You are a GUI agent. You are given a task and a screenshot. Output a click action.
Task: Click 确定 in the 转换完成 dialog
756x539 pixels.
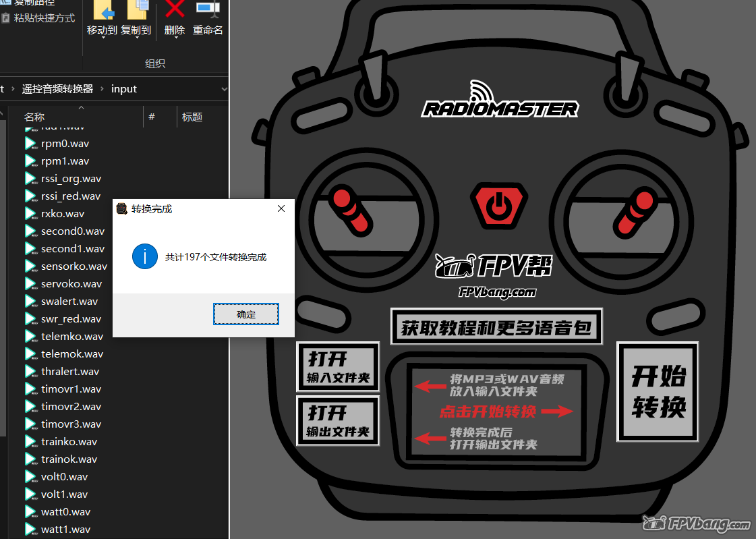pyautogui.click(x=246, y=314)
